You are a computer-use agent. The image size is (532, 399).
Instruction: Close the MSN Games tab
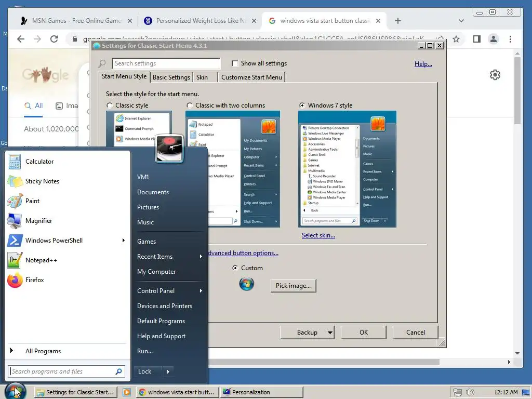(129, 21)
